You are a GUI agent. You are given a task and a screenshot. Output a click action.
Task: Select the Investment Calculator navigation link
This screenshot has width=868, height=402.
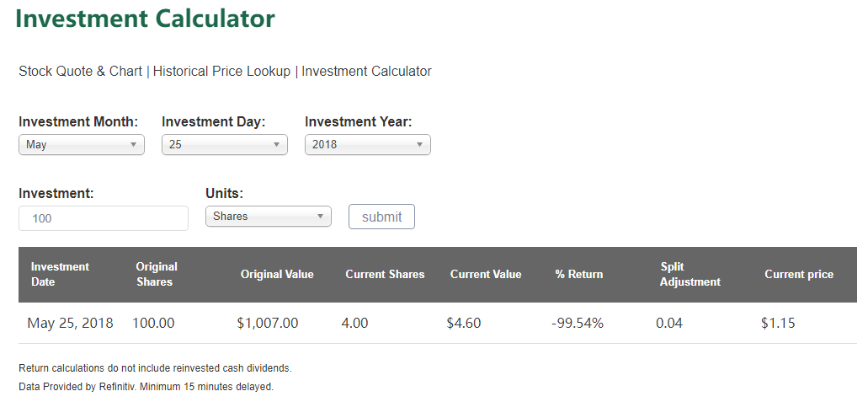point(366,72)
